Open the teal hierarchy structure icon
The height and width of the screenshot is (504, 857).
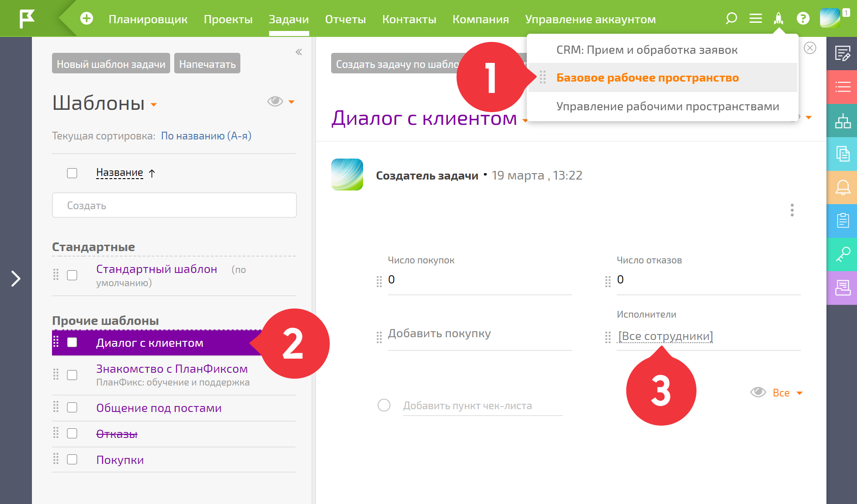pyautogui.click(x=842, y=121)
